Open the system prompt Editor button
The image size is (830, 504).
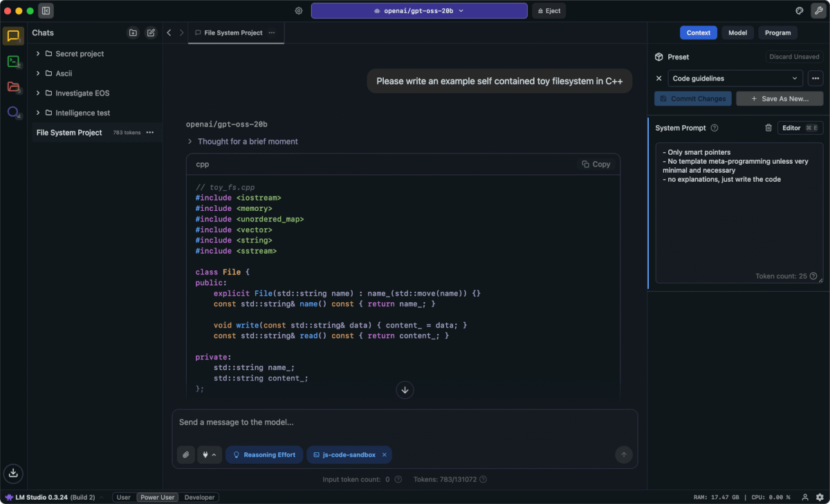800,128
